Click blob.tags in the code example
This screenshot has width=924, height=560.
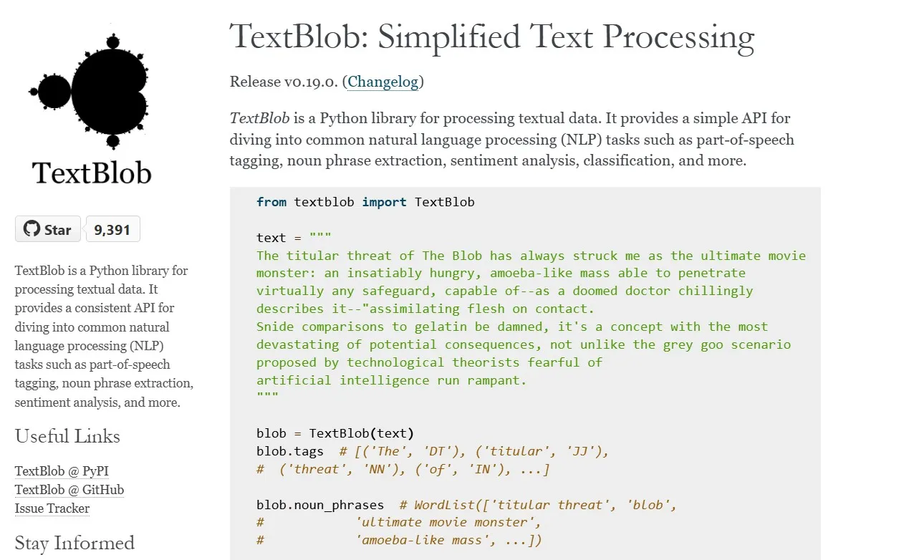[289, 451]
